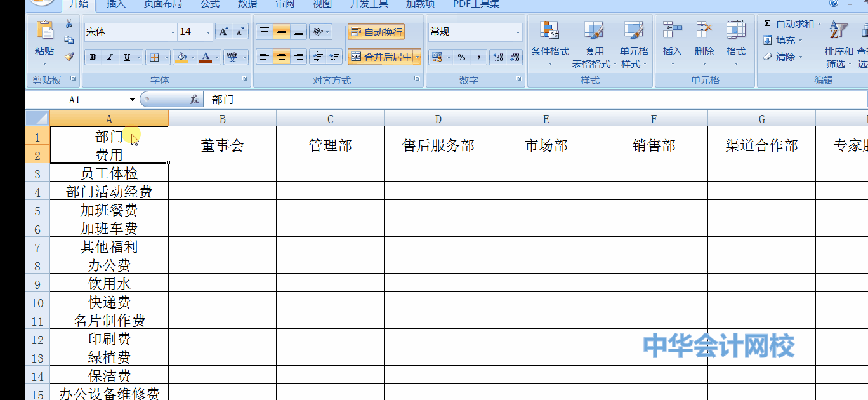Click the Clear (清除) button
The image size is (868, 400).
pyautogui.click(x=780, y=57)
